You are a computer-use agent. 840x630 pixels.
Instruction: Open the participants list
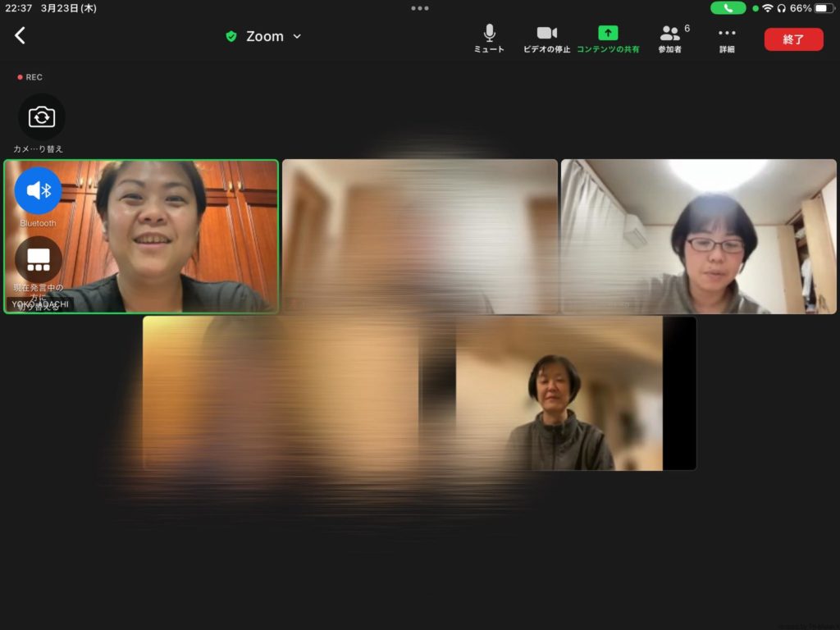pos(670,39)
